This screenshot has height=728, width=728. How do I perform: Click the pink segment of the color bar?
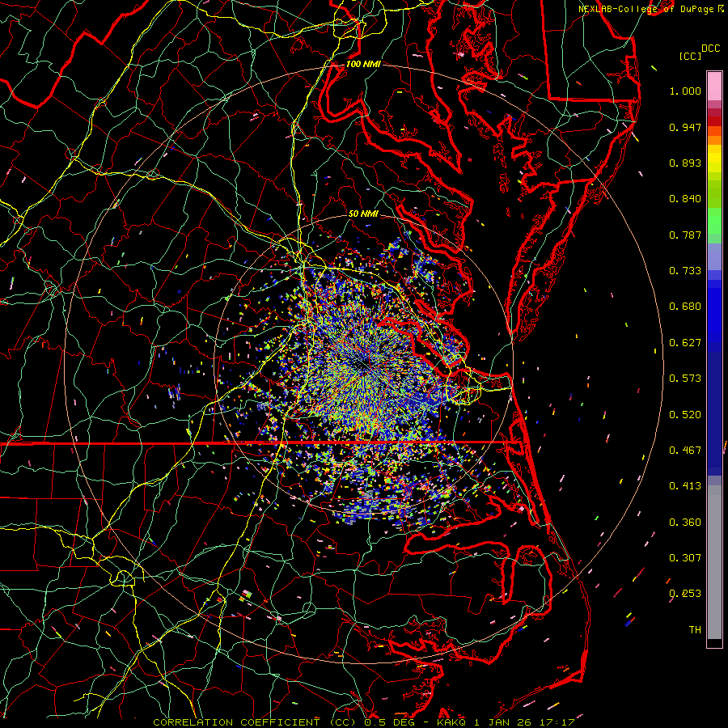(714, 86)
